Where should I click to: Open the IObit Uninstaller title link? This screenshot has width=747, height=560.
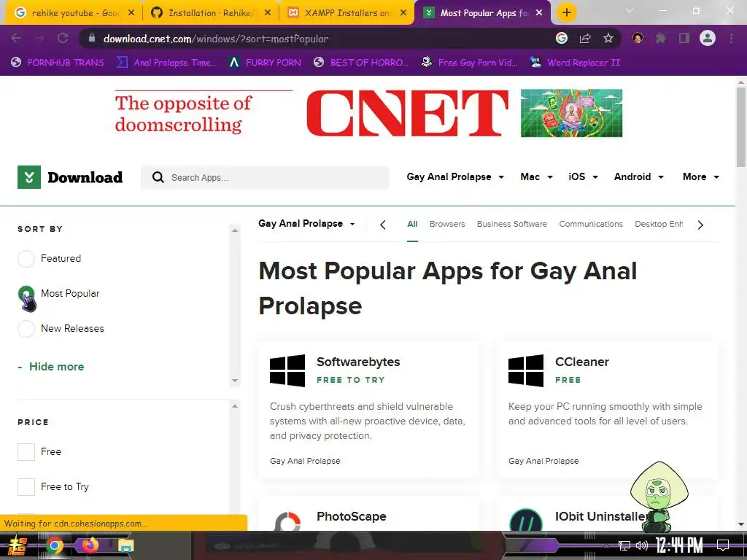click(601, 517)
